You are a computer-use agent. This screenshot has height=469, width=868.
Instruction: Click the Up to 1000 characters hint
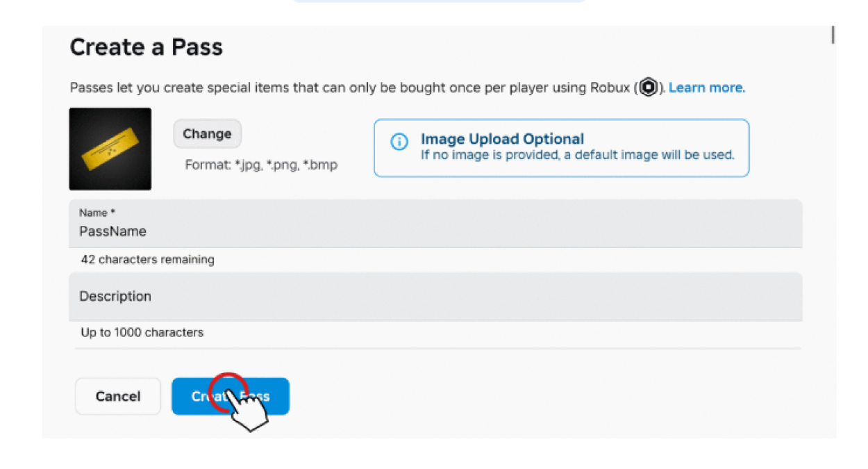(142, 333)
